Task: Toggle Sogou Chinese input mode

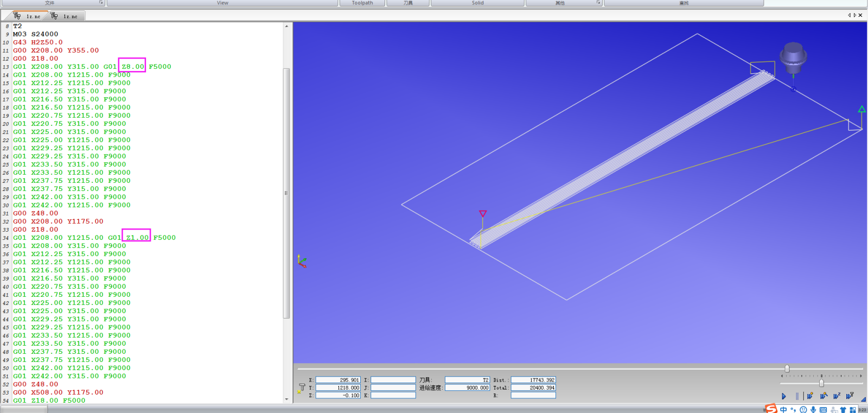Action: click(x=783, y=410)
